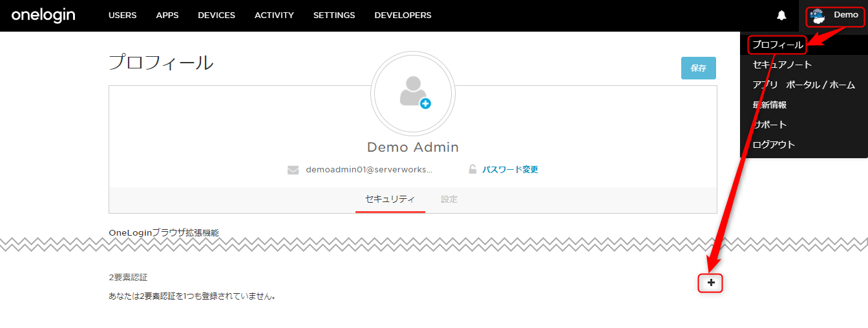Add a two-factor authentication device
The image size is (868, 328).
point(710,283)
